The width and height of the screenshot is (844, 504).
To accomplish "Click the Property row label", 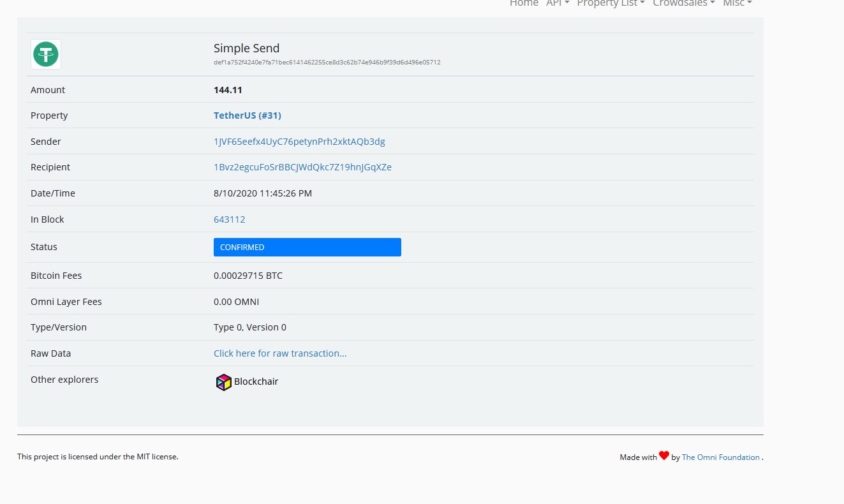I will (49, 115).
